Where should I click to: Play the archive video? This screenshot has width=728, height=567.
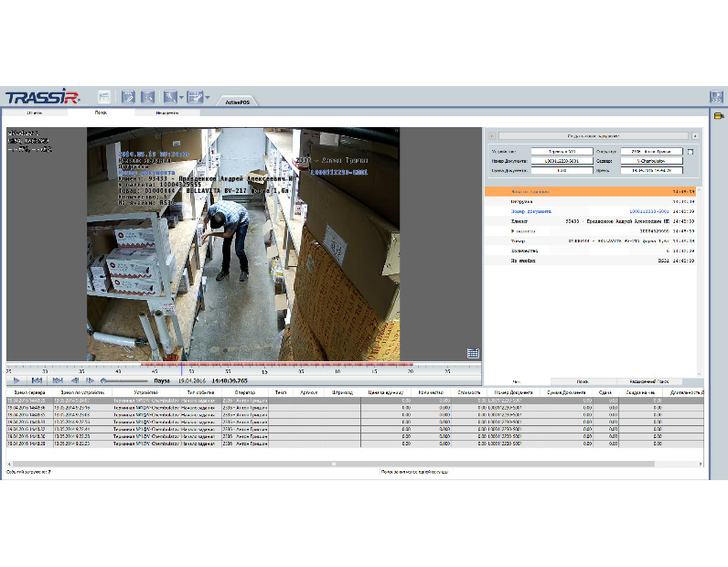pyautogui.click(x=16, y=380)
